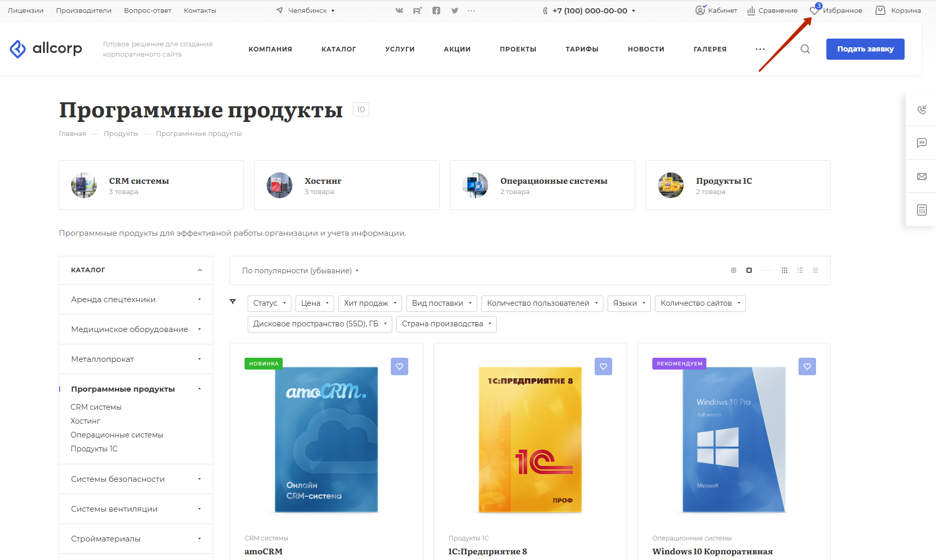Open НОВОСТИ menu item
Image resolution: width=936 pixels, height=560 pixels.
[646, 49]
